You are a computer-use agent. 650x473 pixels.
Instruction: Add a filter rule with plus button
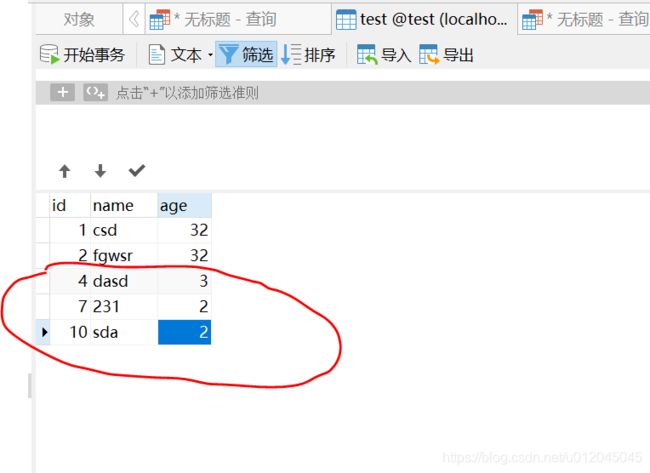click(63, 92)
